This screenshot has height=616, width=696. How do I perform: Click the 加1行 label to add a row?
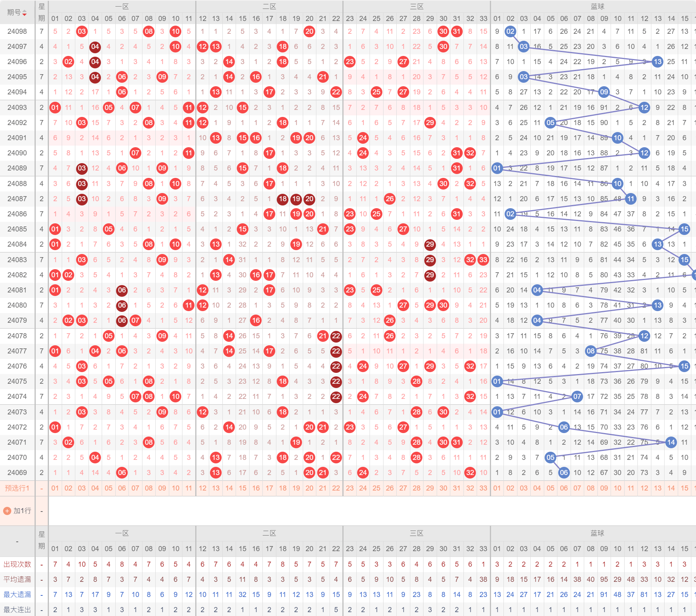tap(22, 511)
